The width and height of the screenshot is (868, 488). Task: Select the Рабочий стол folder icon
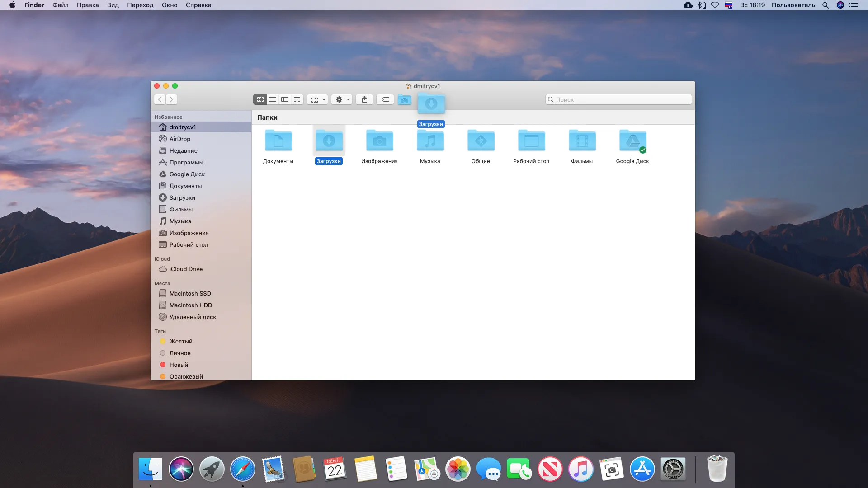tap(531, 141)
